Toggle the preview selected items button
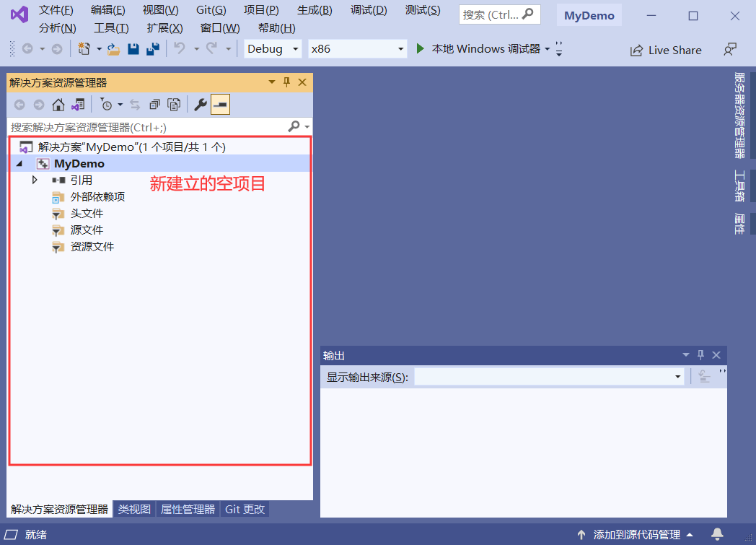The height and width of the screenshot is (545, 756). coord(220,105)
